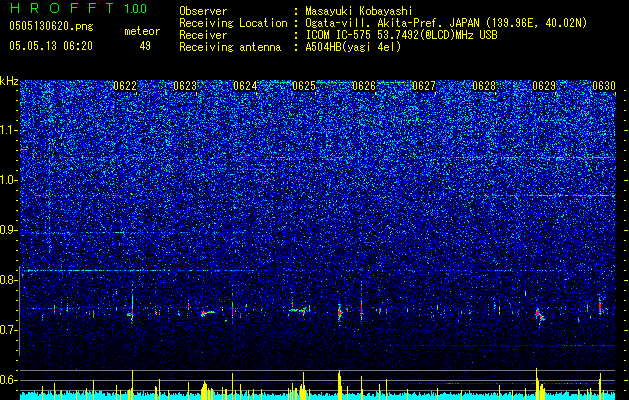Click receiver text ICOM IC-575 53.7492 MHz USB
Screen dimensions: 629x400
[x=401, y=35]
